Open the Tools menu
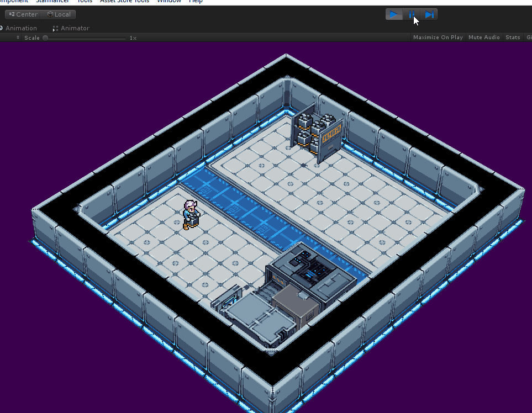Viewport: 532px width, 413px height. click(85, 1)
